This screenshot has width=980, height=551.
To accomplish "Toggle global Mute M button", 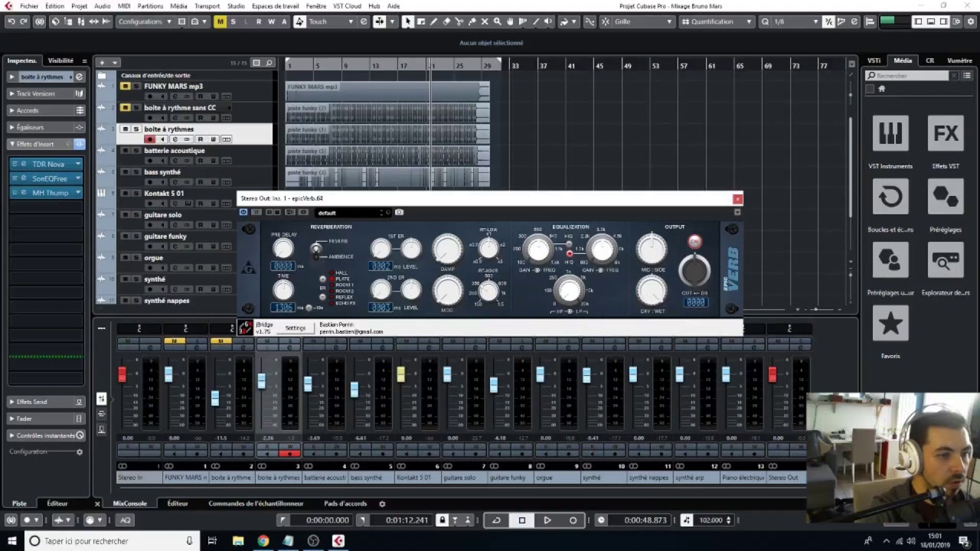I will pos(220,21).
